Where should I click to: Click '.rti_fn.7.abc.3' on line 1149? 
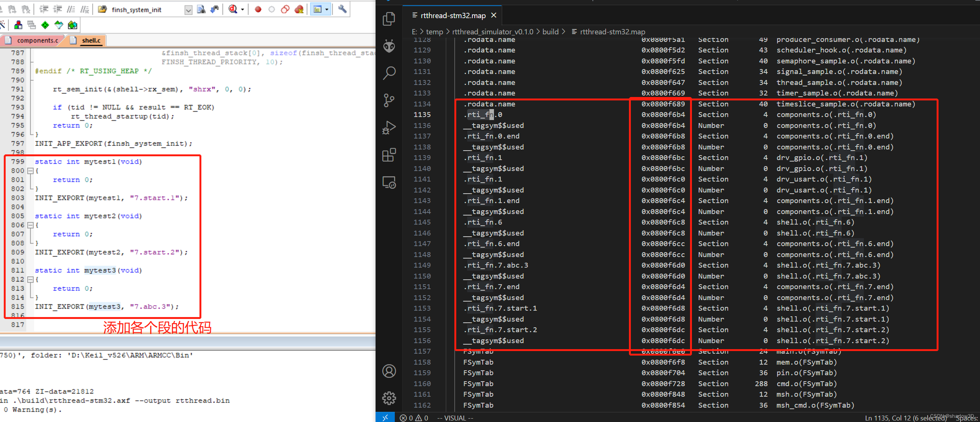496,265
